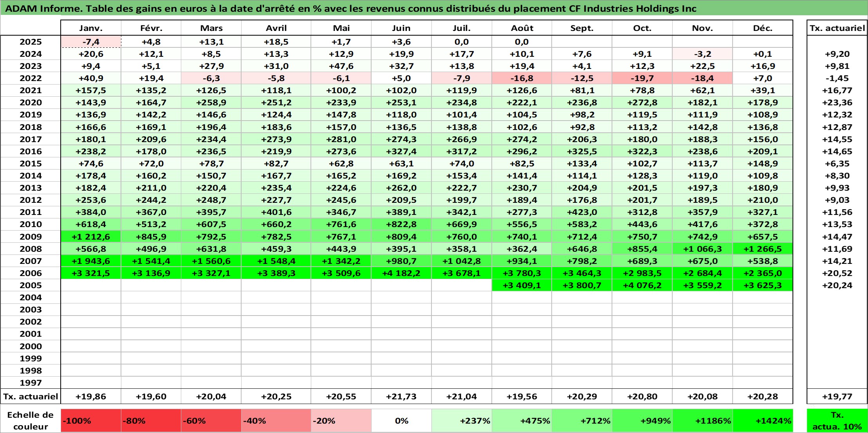Viewport: 868px width, 433px height.
Task: Click the -3,2 cell in November 2024
Action: [702, 54]
